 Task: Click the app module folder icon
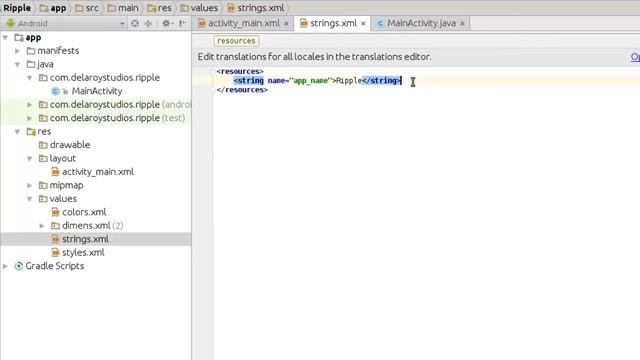tap(19, 38)
